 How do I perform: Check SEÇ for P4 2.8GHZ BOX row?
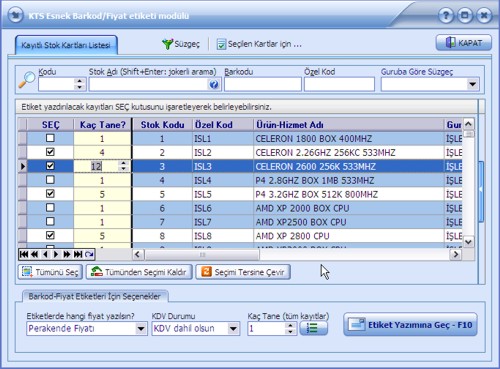click(x=50, y=180)
